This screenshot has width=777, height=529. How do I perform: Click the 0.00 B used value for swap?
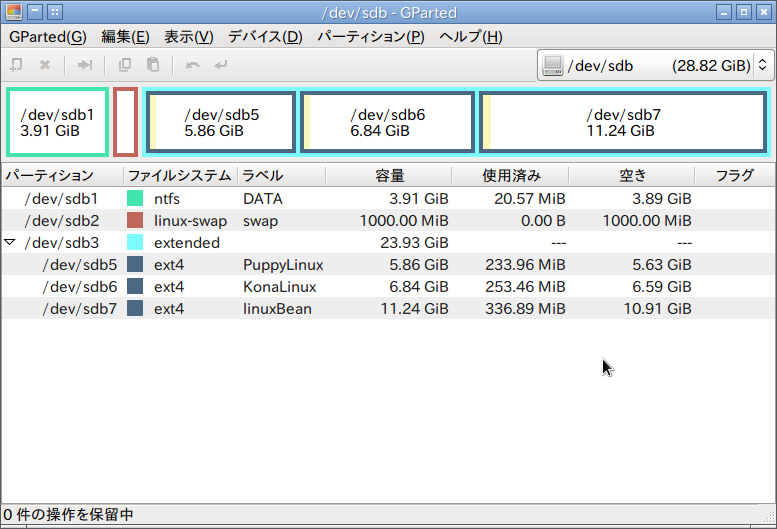[x=543, y=220]
